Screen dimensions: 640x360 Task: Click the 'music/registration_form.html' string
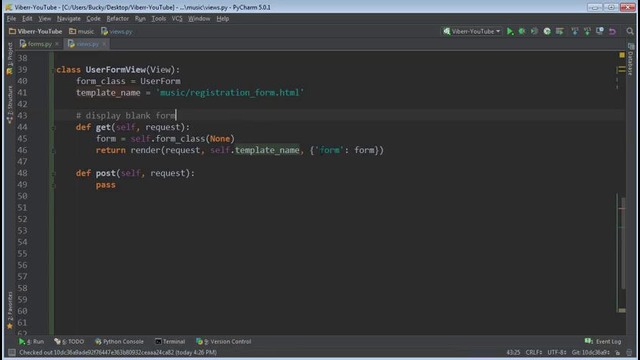(x=230, y=93)
